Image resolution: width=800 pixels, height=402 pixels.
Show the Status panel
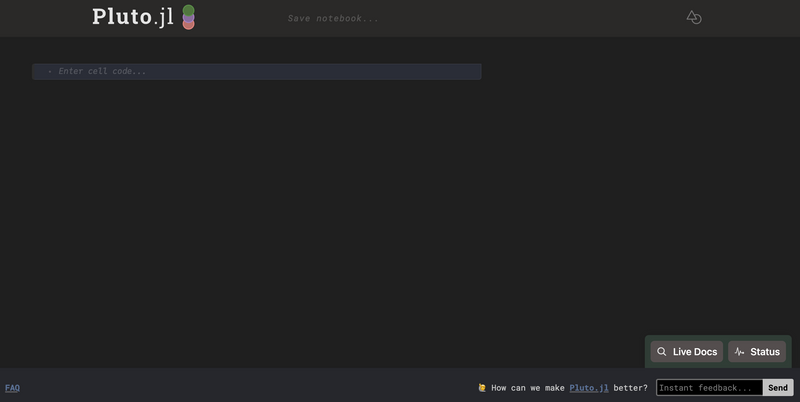[x=757, y=352]
